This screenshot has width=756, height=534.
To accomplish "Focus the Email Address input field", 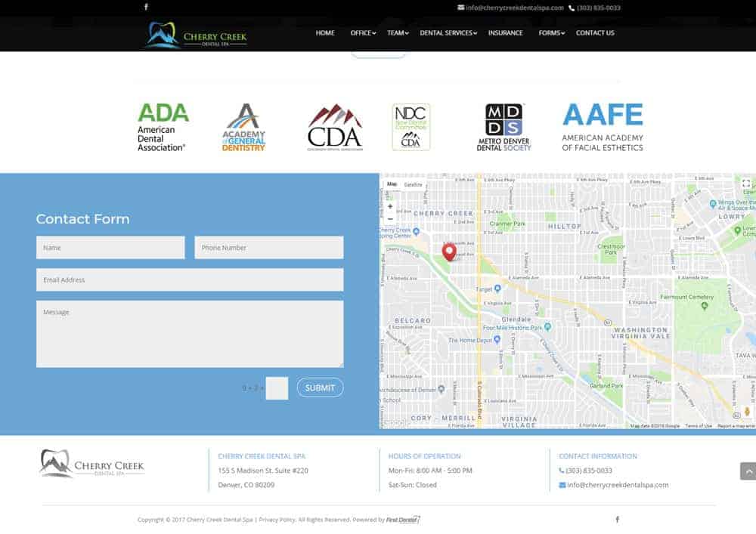I will click(190, 279).
